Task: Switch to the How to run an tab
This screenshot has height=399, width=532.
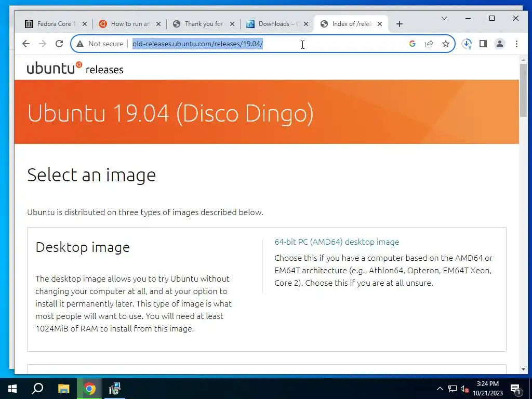Action: click(x=130, y=24)
